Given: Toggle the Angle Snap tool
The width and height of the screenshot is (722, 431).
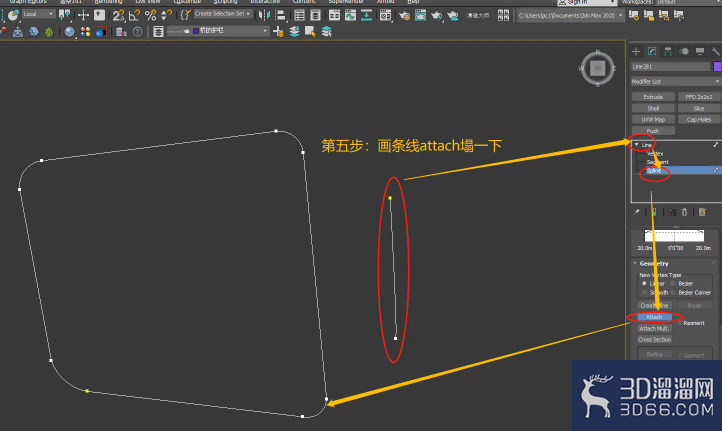Looking at the screenshot, I should [x=134, y=16].
